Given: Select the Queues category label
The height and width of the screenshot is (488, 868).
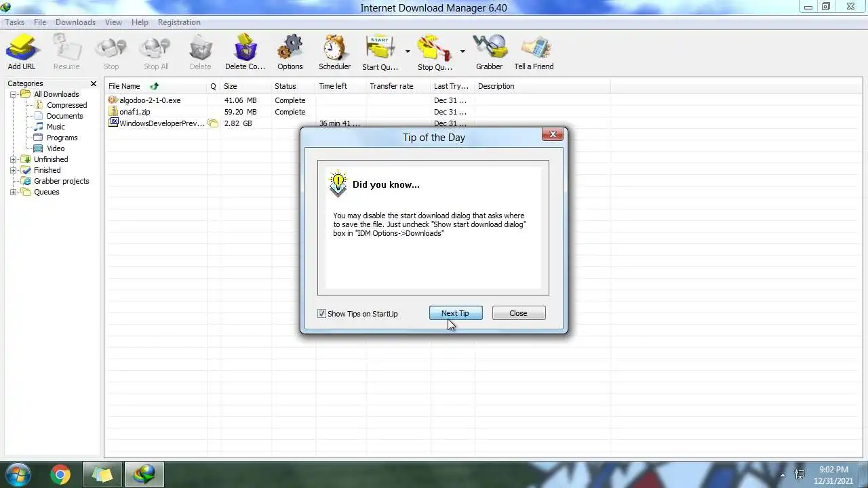Looking at the screenshot, I should [46, 192].
